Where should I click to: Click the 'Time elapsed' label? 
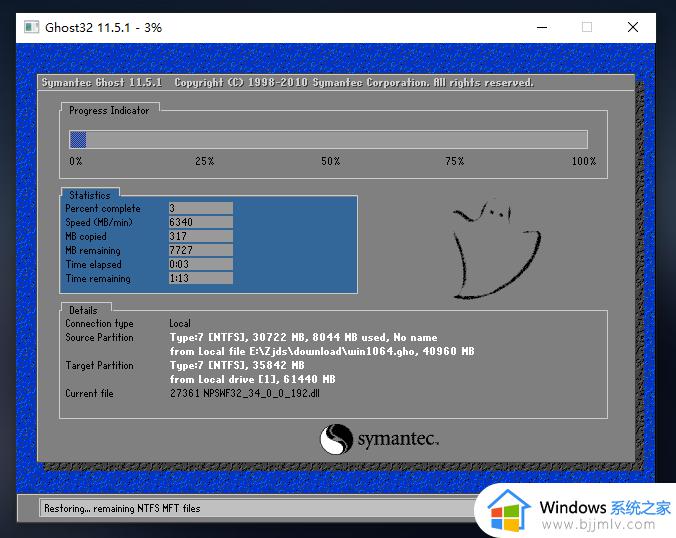pos(94,264)
